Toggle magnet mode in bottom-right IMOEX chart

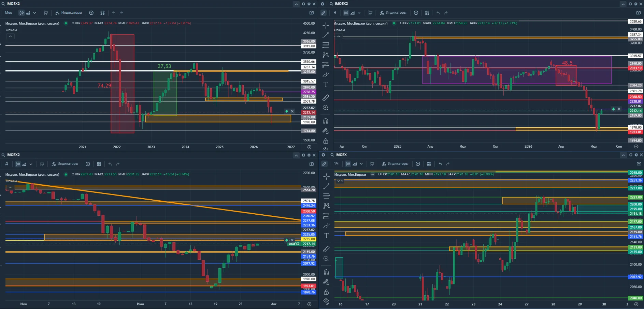tap(326, 272)
